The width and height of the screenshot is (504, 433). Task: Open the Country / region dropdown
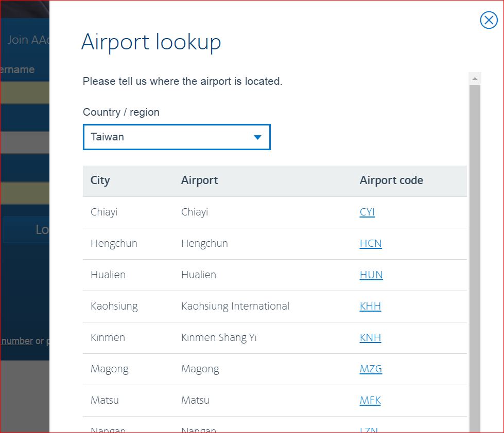pyautogui.click(x=176, y=137)
